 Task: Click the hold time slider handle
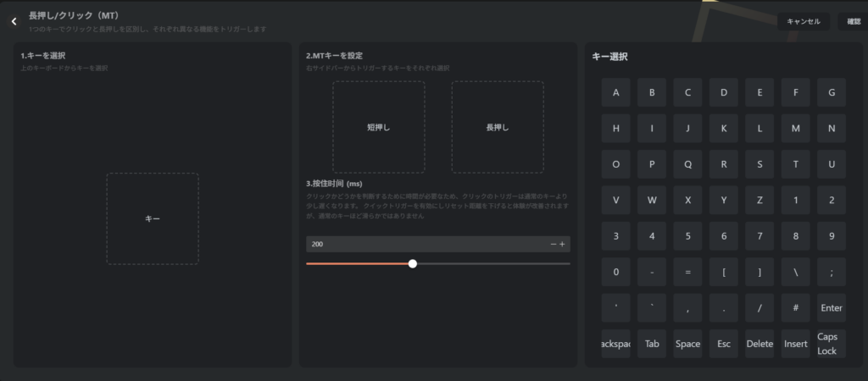click(x=413, y=263)
